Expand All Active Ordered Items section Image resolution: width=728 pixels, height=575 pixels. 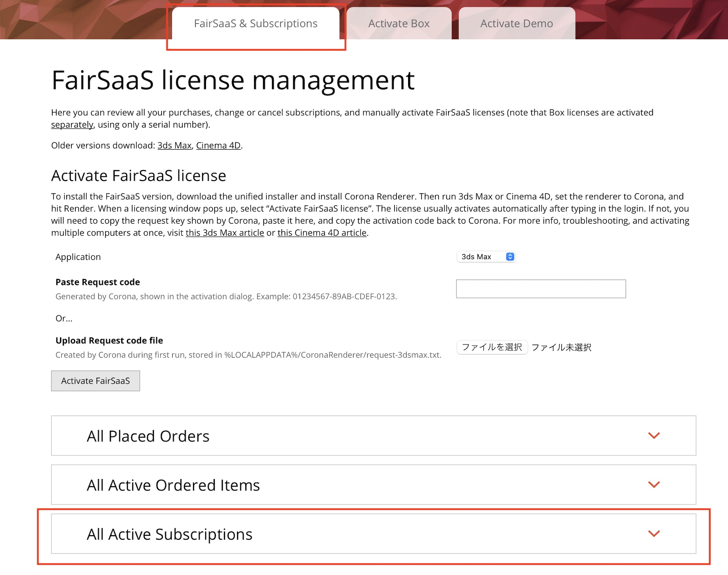(x=173, y=485)
